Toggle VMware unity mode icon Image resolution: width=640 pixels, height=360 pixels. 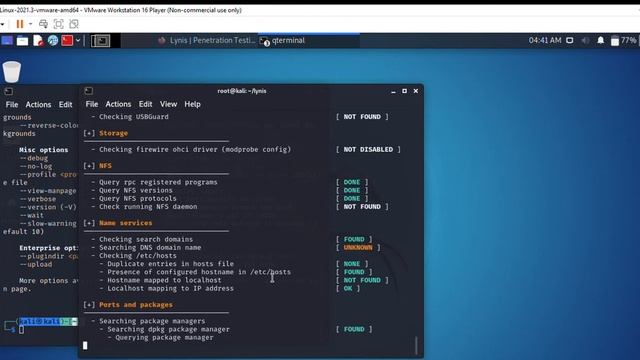[x=73, y=24]
